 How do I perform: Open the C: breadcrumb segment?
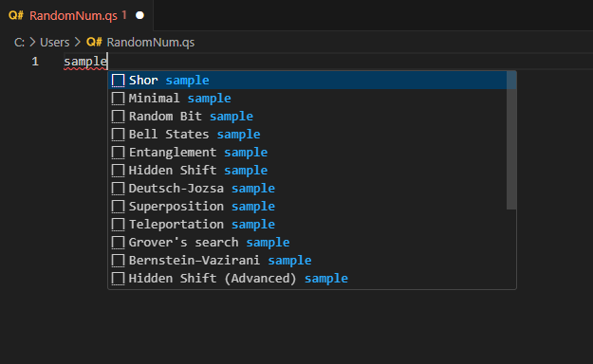click(19, 43)
